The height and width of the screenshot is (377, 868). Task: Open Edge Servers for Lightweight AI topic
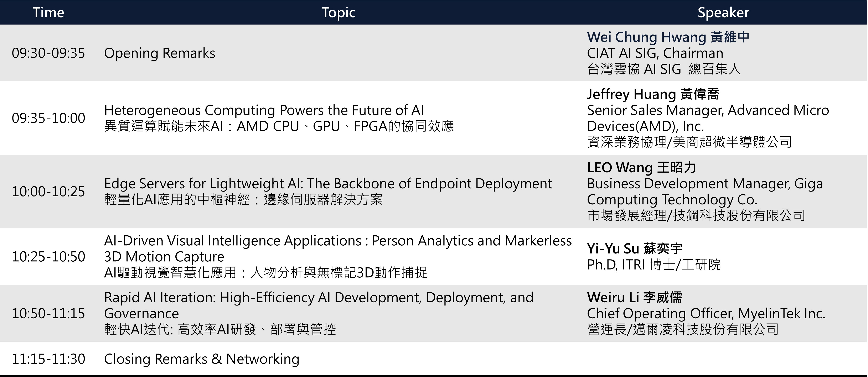tap(327, 184)
